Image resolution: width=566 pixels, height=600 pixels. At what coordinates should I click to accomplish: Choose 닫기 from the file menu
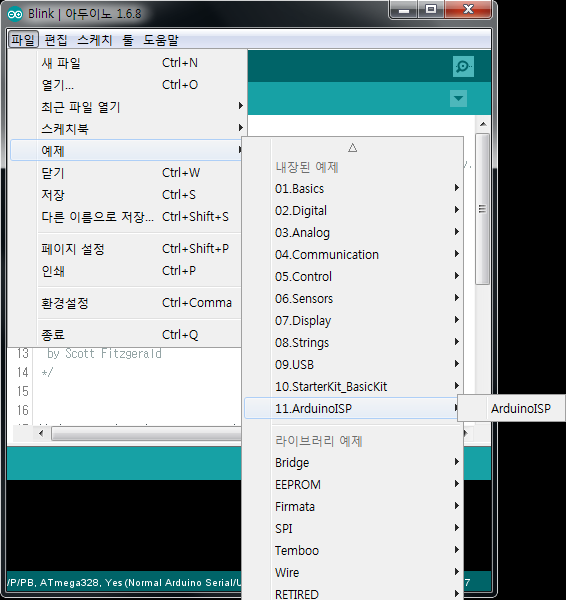(x=128, y=173)
